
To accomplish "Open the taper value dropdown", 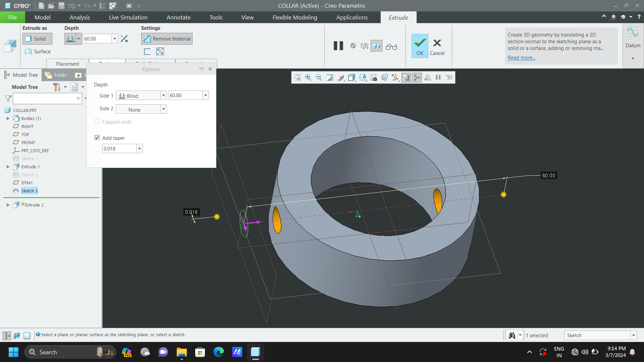I will [140, 148].
